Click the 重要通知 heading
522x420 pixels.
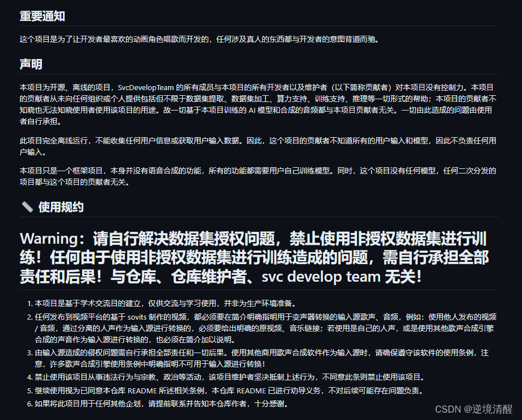[x=42, y=16]
